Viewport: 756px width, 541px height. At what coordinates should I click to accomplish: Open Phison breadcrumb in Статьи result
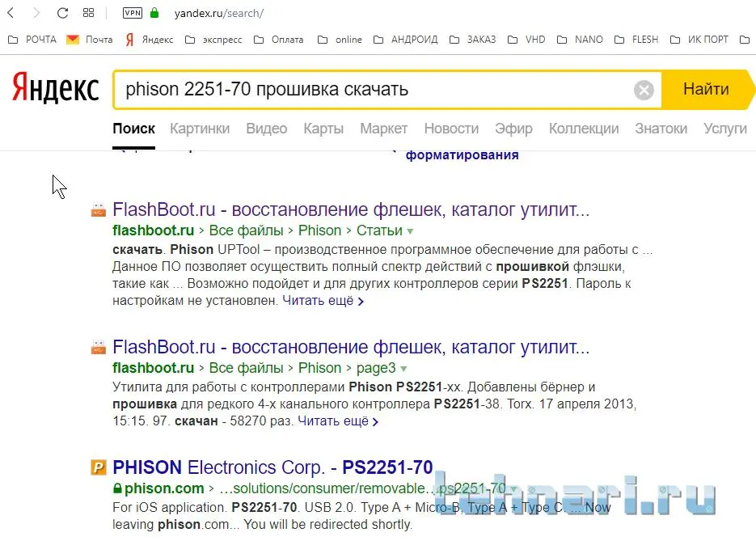click(x=319, y=230)
